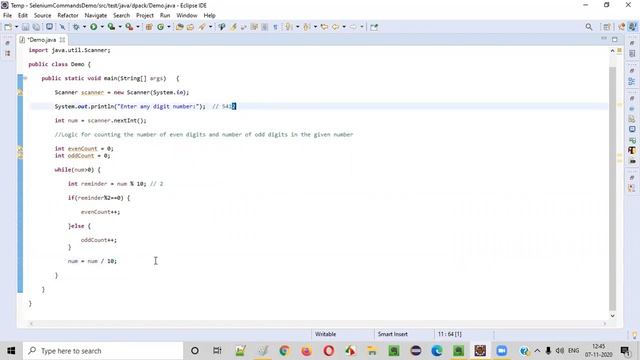Minimize the editor area
Screen dimensions: 640x360
(x=604, y=39)
